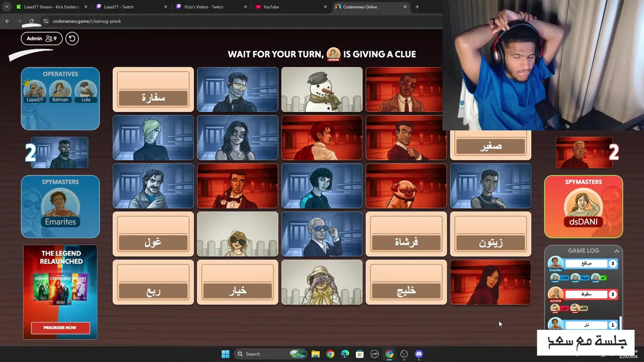Click the taskbar Search box
644x362 pixels.
pos(271,354)
